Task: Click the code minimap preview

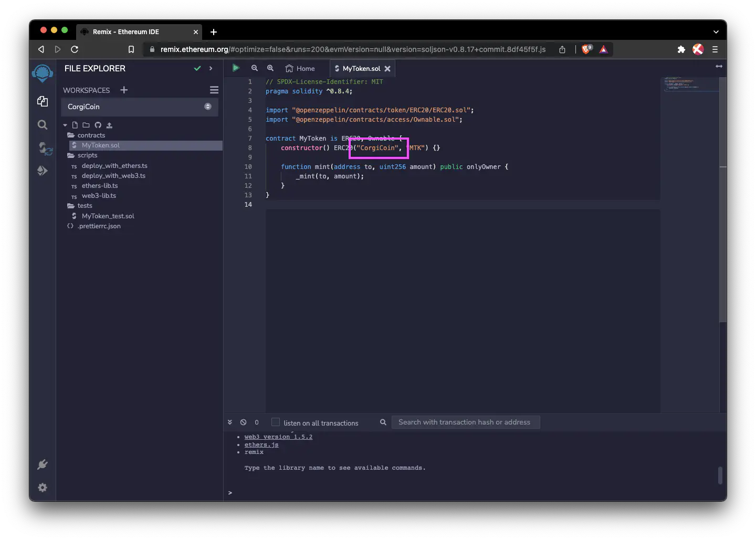Action: point(689,84)
